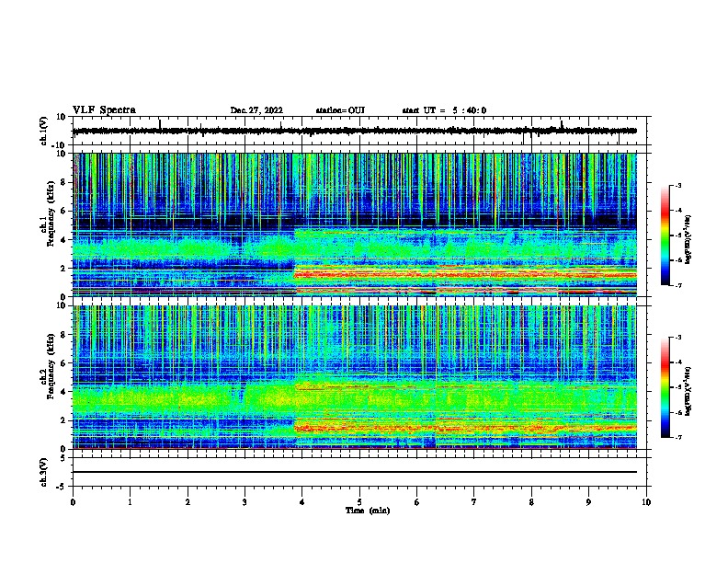This screenshot has width=728, height=563.
Task: Click time axis tick label "4"
Action: (302, 502)
